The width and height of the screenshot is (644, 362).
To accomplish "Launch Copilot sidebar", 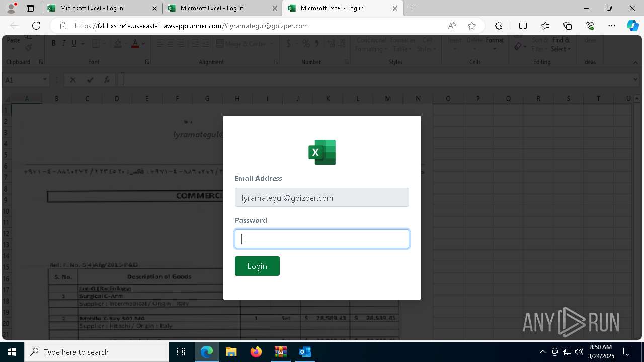I will coord(632,26).
